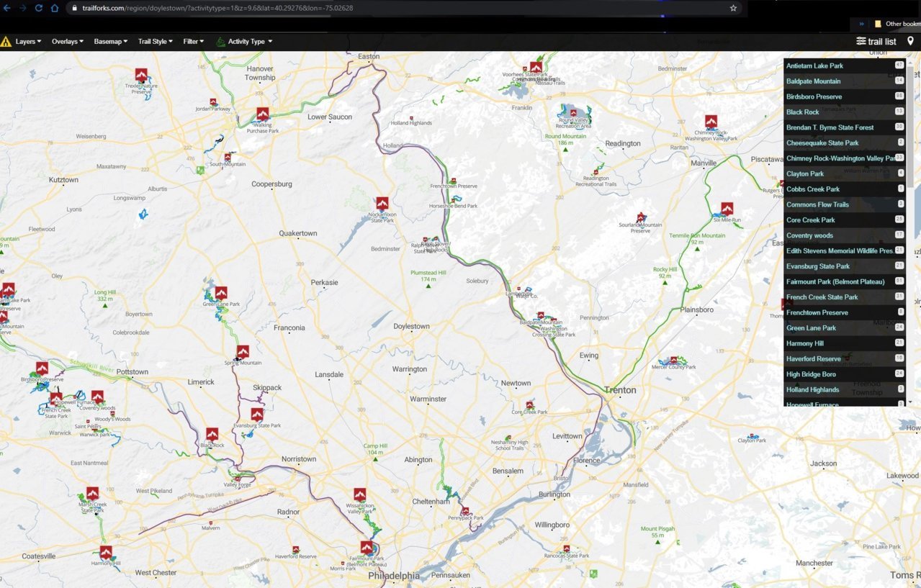Select Clayton Park in the list
This screenshot has height=588, width=921.
coord(845,173)
